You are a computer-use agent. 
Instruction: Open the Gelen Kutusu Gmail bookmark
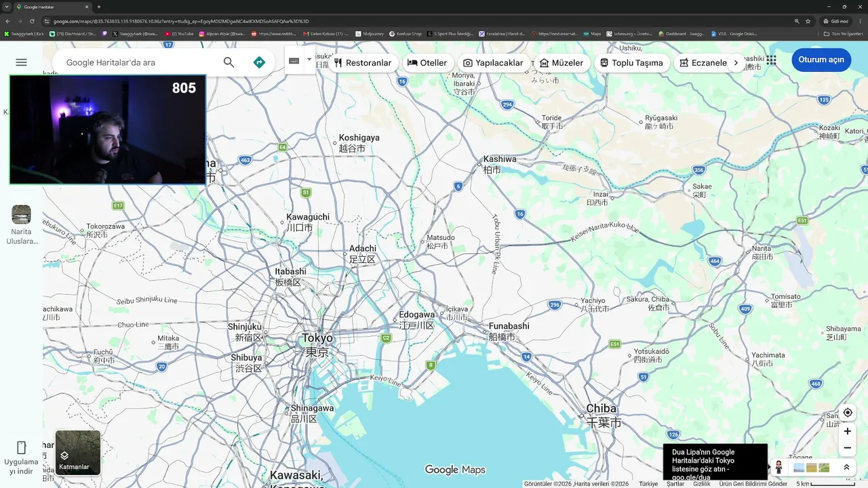(x=326, y=33)
